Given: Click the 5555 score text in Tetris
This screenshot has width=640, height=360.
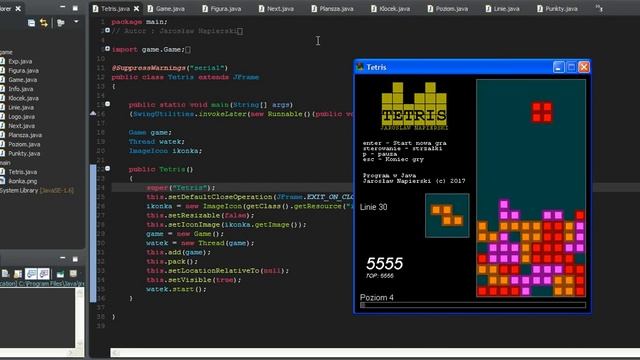Looking at the screenshot, I should coord(384,264).
